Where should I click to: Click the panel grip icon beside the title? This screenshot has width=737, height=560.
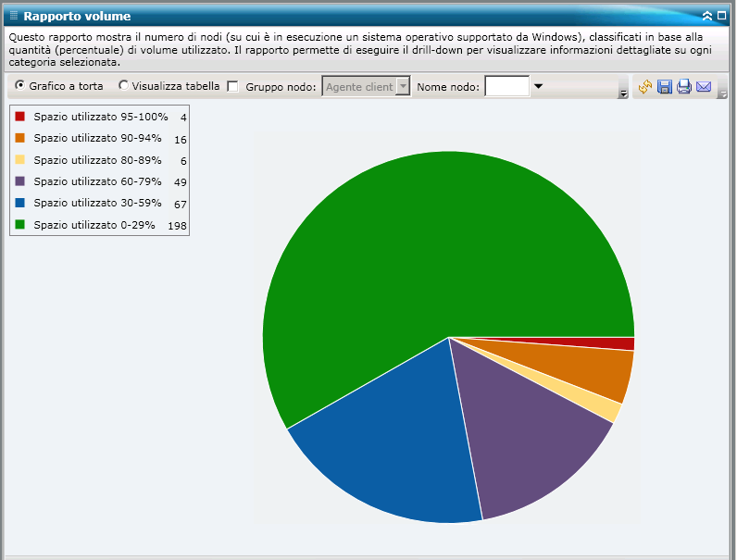click(x=14, y=16)
